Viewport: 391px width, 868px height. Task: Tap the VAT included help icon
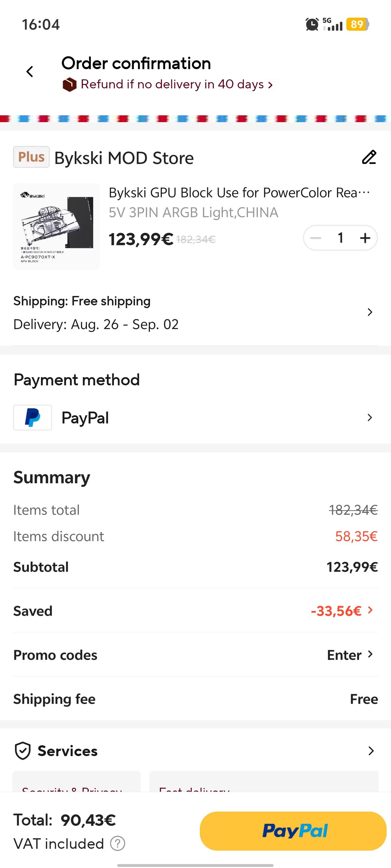(118, 844)
